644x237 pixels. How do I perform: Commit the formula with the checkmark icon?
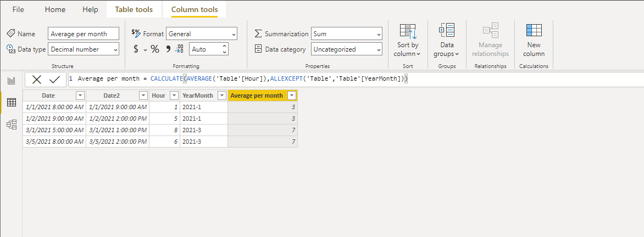point(54,80)
